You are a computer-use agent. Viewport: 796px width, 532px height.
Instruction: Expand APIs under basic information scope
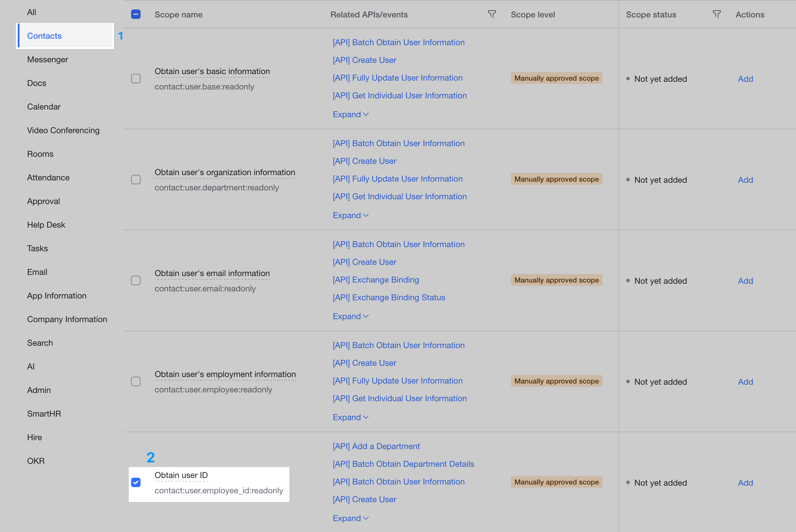[350, 114]
